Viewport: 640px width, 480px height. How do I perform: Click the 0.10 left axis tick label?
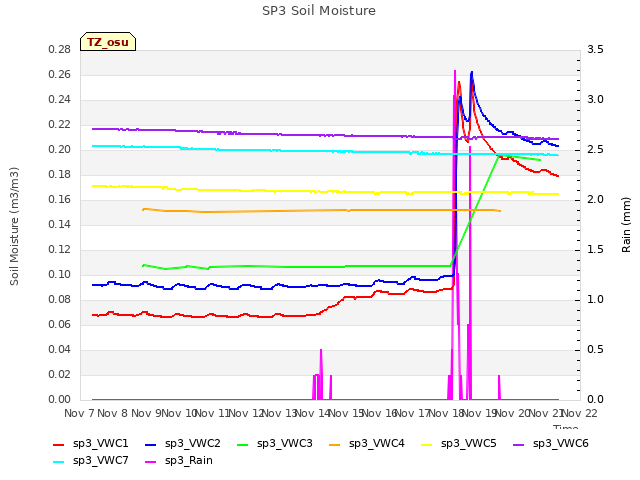(x=60, y=275)
